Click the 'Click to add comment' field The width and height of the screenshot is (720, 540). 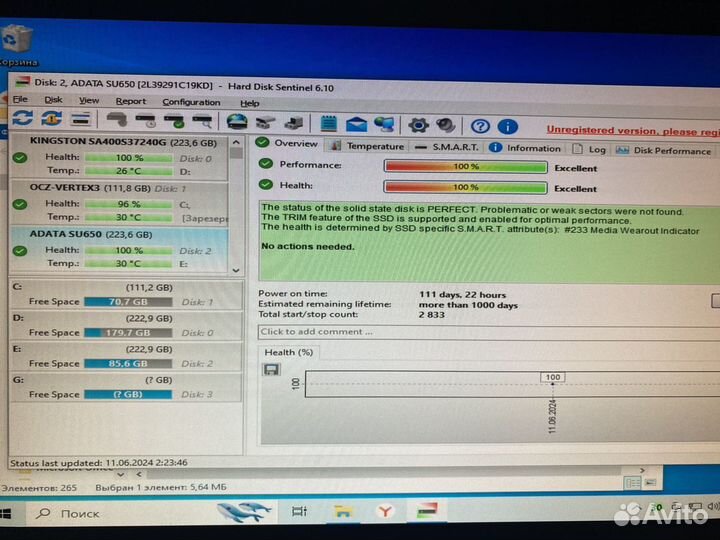[x=489, y=332]
